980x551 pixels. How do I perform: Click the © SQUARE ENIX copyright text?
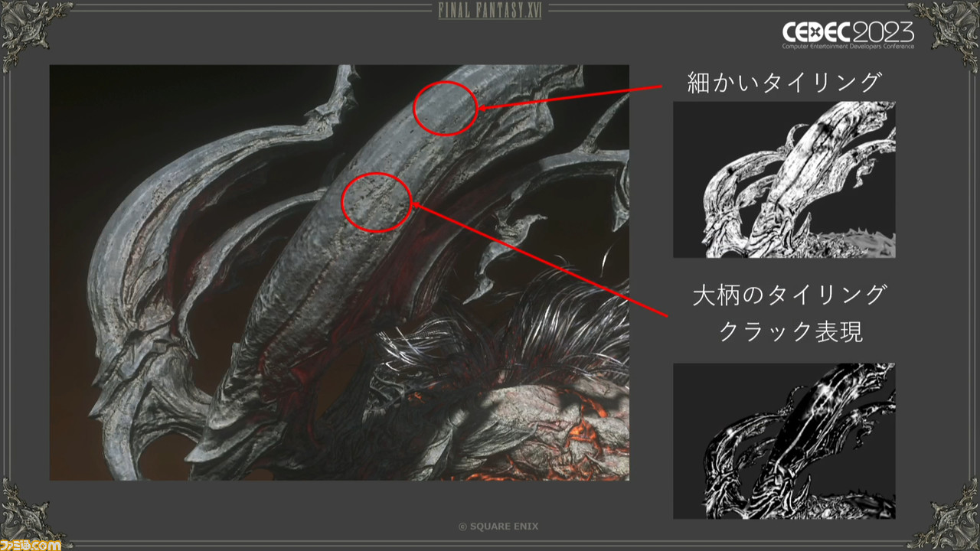click(498, 527)
